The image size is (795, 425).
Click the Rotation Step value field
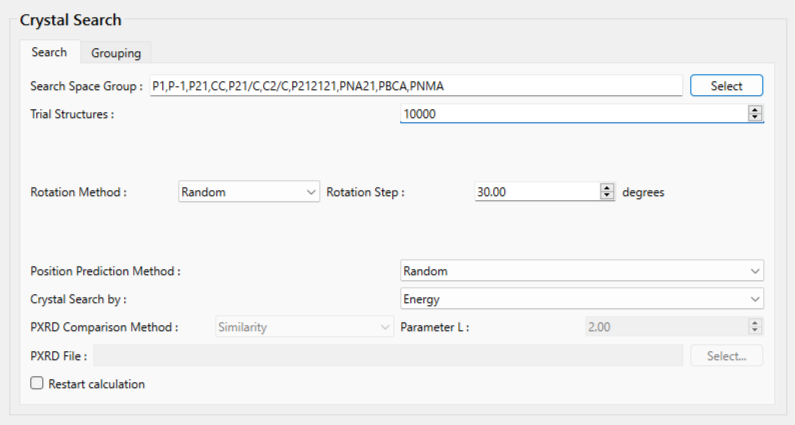[x=535, y=192]
